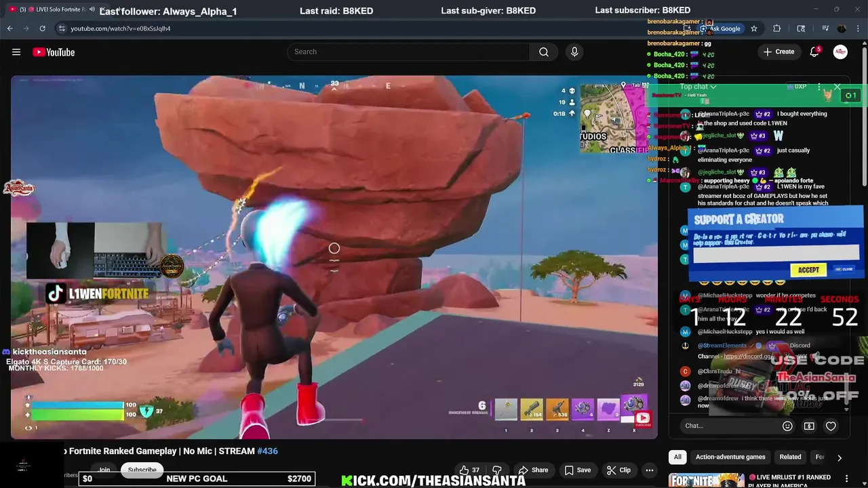
Task: Select the Action-adventure games chip
Action: [x=730, y=457]
